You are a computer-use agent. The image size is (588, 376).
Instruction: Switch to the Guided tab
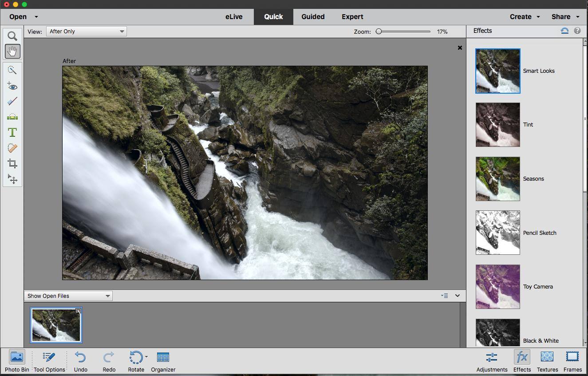click(313, 17)
